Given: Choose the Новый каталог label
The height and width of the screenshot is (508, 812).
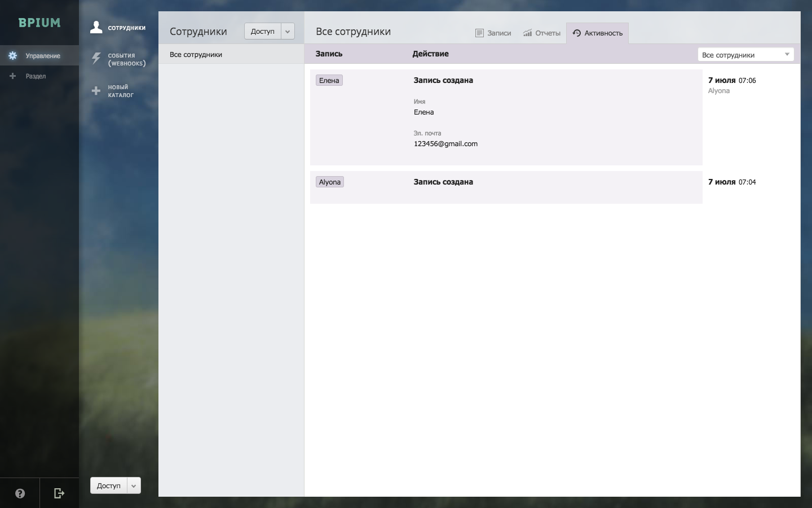Looking at the screenshot, I should (121, 91).
